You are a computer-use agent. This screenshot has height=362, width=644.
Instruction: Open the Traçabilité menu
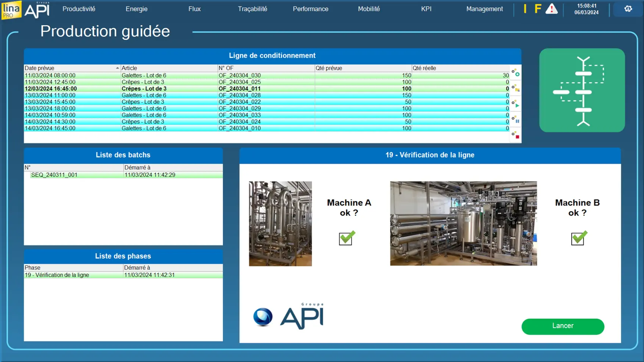pyautogui.click(x=252, y=9)
